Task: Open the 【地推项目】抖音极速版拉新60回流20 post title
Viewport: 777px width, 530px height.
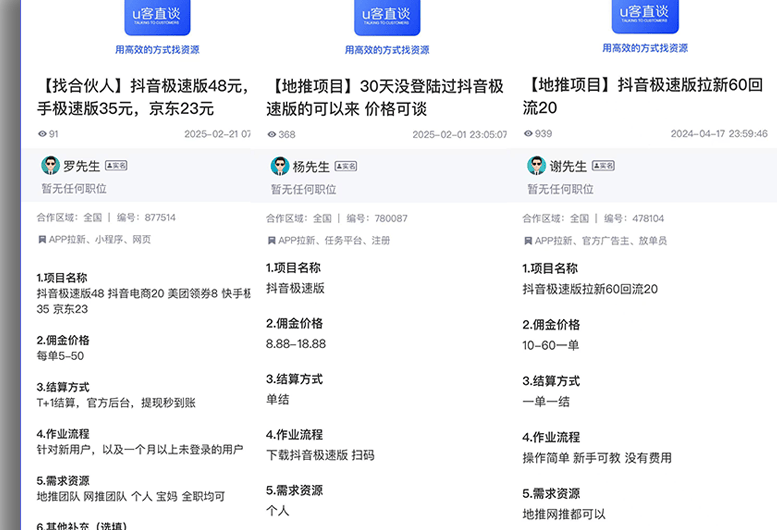Action: point(642,97)
